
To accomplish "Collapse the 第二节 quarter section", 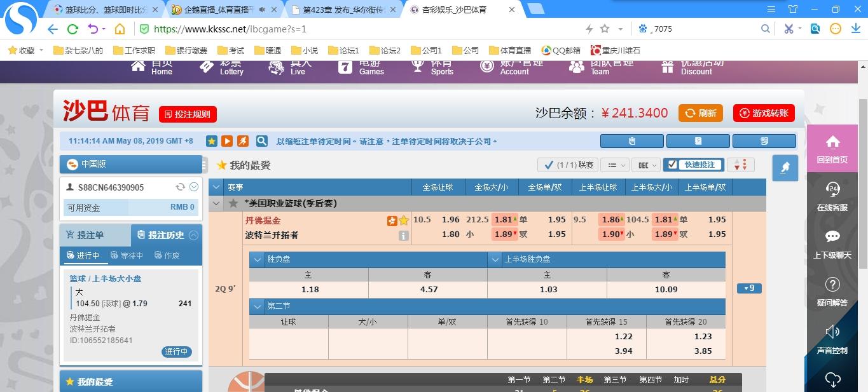I will (x=257, y=306).
